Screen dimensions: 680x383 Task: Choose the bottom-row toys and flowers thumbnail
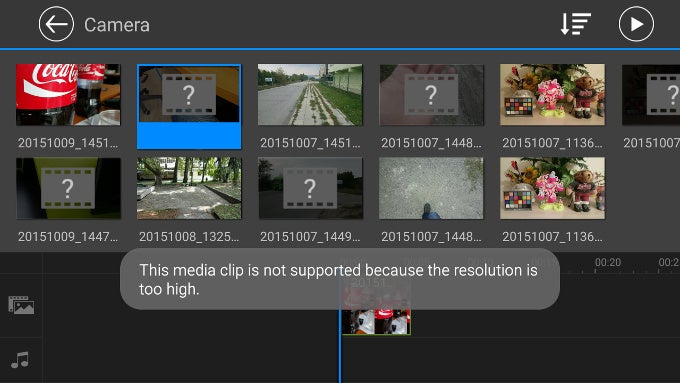point(552,188)
